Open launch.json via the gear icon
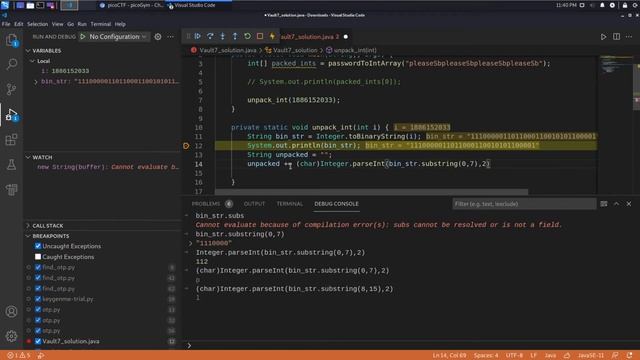 (x=158, y=37)
